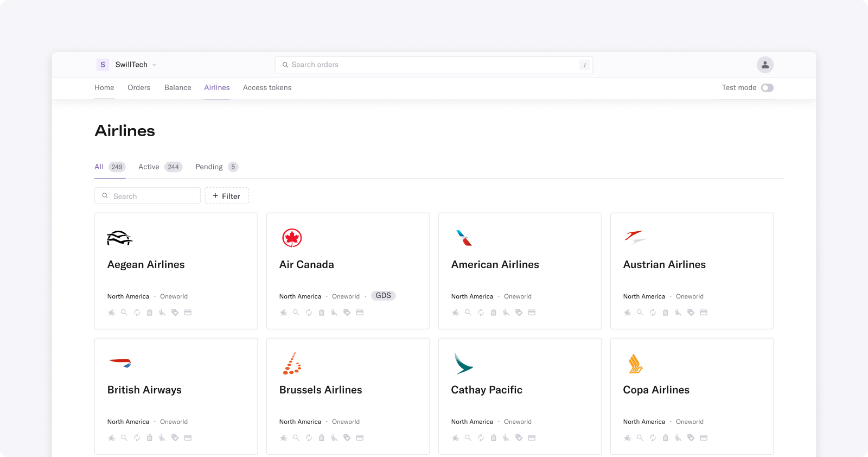
Task: Click the loyalty star icon on American Airlines
Action: point(455,313)
